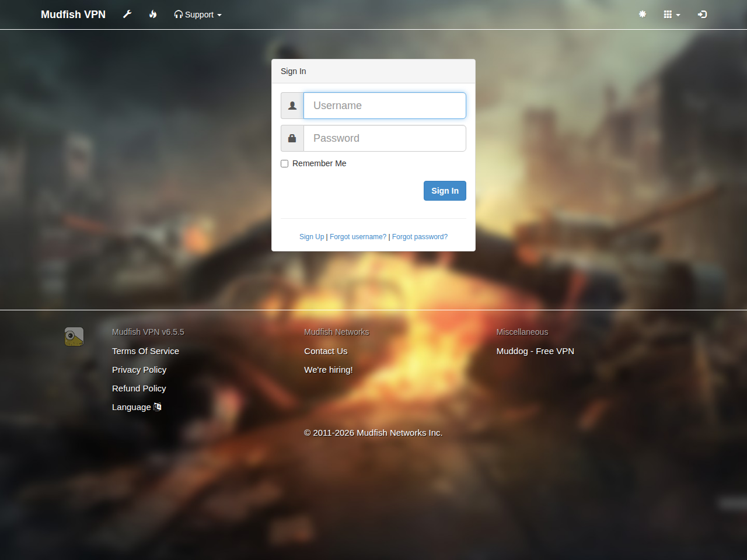
Task: Focus the Password input field
Action: tap(385, 138)
